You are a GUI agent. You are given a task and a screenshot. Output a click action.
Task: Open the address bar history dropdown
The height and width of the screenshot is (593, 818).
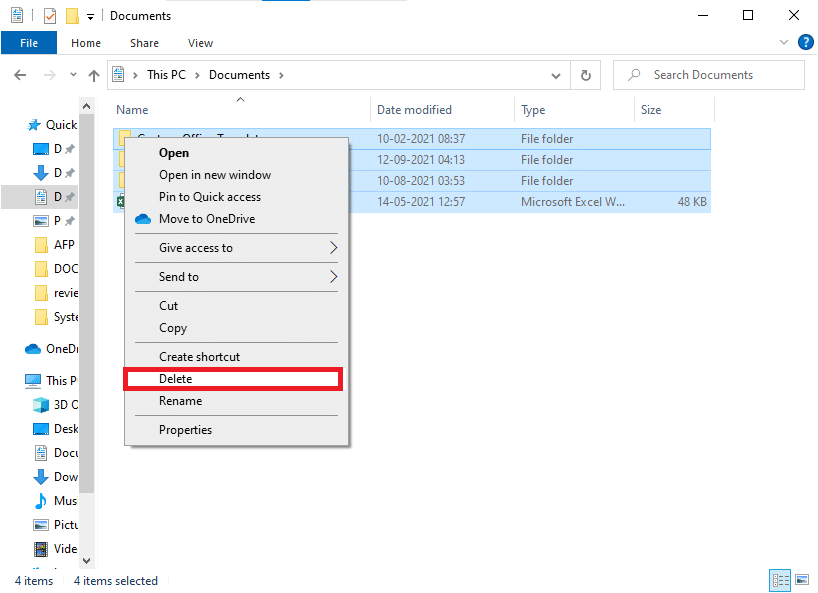point(557,75)
